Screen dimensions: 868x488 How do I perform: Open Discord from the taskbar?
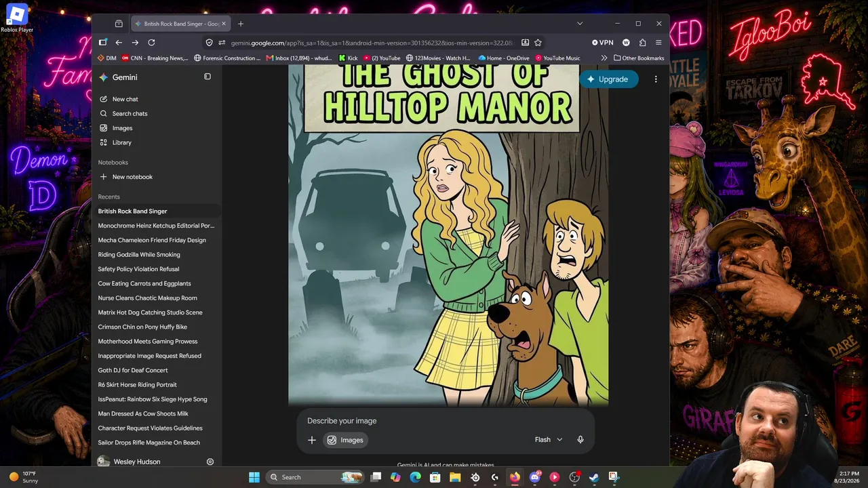point(535,477)
